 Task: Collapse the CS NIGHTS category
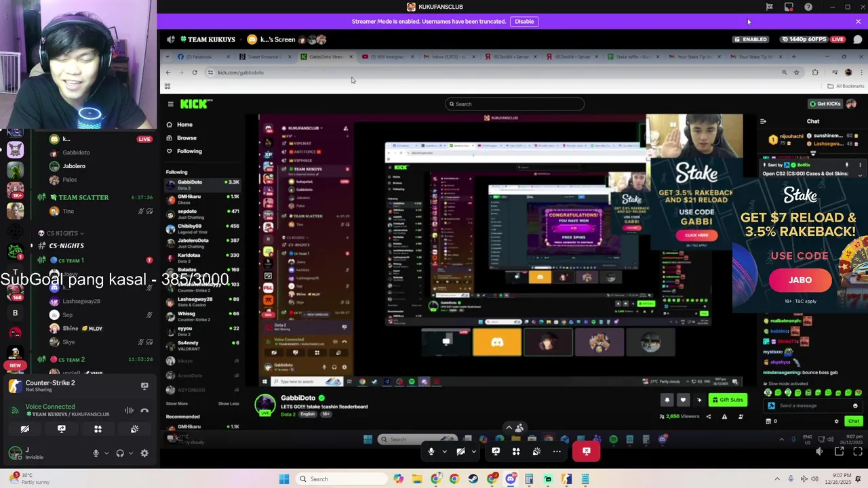tap(61, 233)
